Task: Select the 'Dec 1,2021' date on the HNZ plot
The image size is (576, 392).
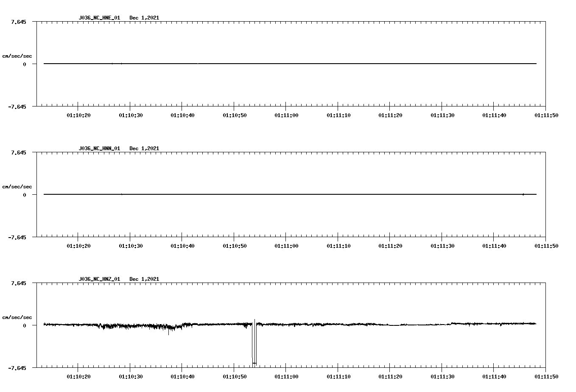Action: [x=144, y=279]
